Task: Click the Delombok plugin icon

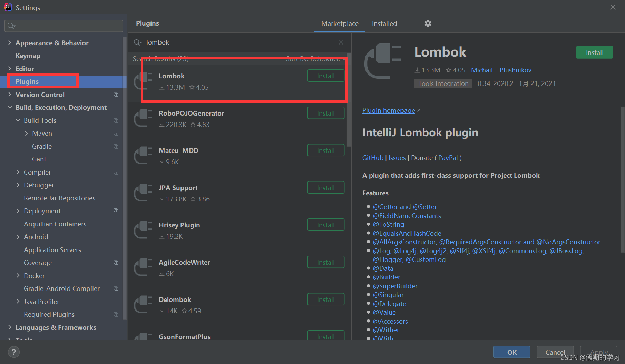Action: tap(143, 305)
